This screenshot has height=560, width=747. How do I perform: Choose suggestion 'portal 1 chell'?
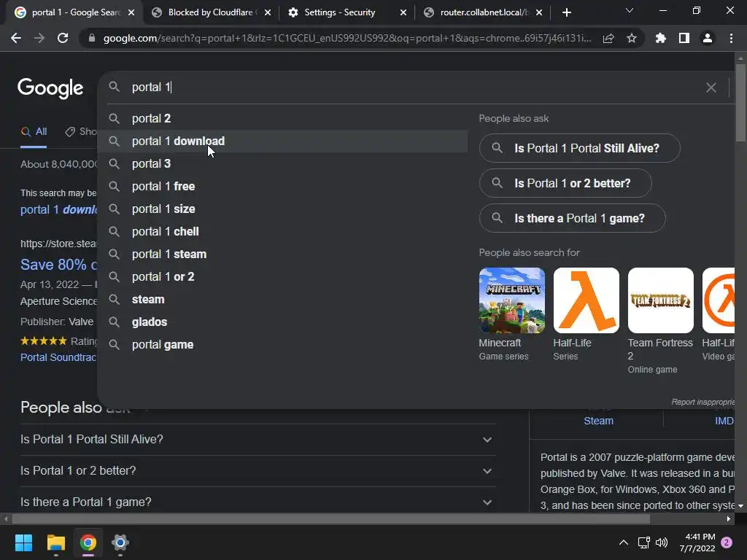(282, 231)
